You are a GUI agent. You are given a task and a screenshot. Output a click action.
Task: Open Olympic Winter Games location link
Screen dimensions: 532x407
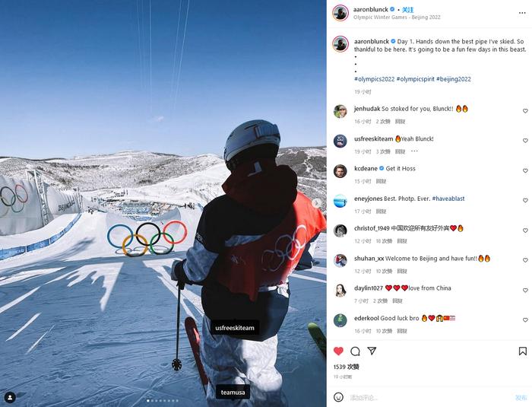click(397, 17)
